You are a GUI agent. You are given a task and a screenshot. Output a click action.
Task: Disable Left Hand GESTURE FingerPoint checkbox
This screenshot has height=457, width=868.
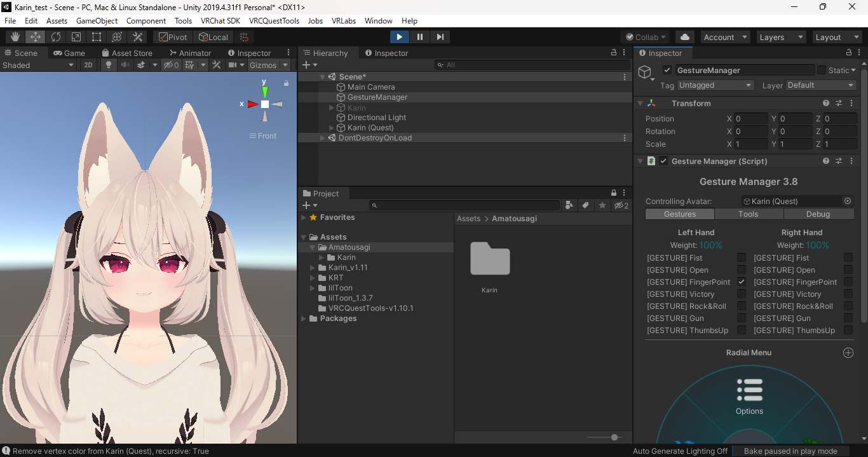coord(741,282)
